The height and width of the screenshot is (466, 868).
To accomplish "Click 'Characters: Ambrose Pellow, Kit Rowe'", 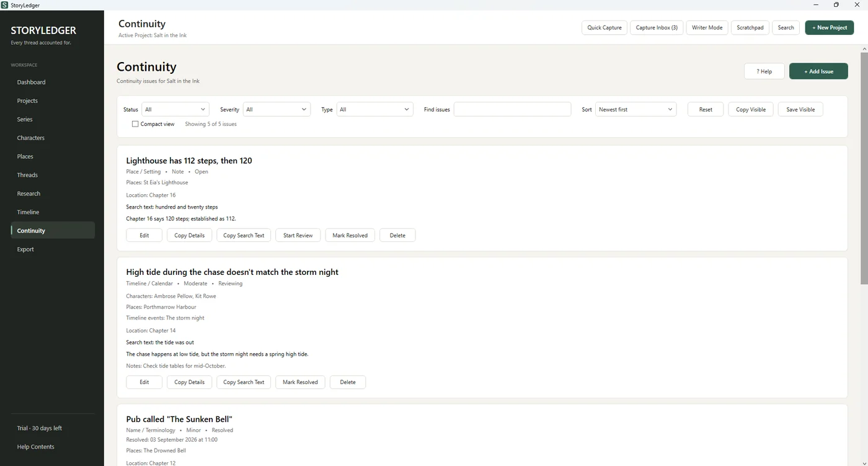I will (171, 296).
